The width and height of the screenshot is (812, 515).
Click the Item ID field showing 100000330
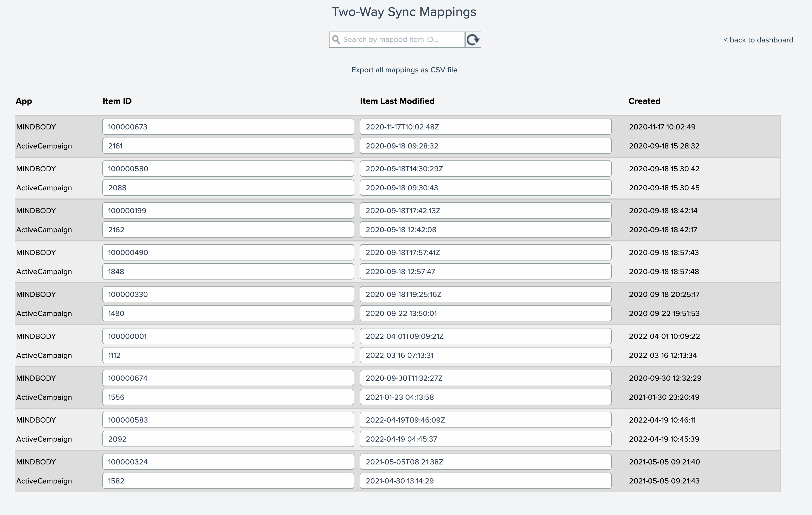(x=228, y=294)
